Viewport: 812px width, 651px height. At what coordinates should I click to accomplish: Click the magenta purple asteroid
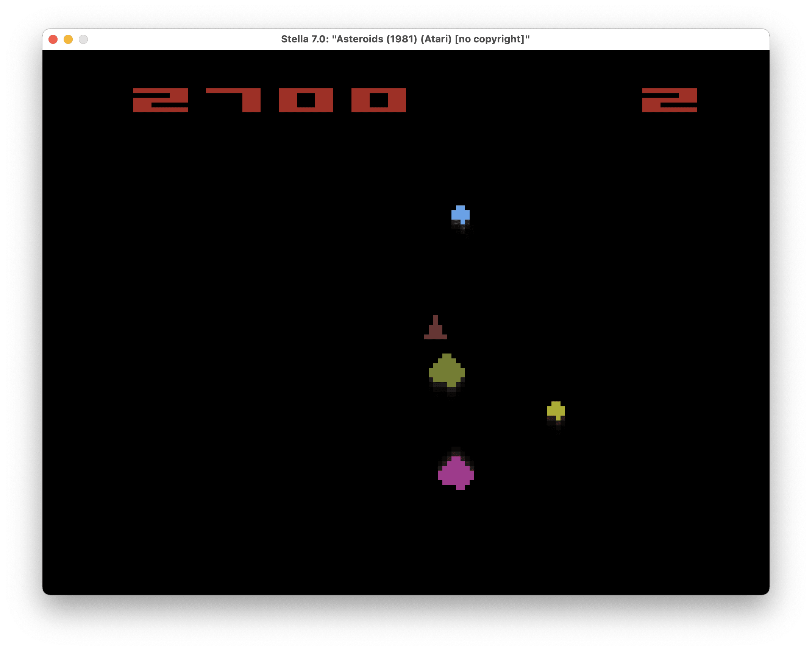[456, 473]
